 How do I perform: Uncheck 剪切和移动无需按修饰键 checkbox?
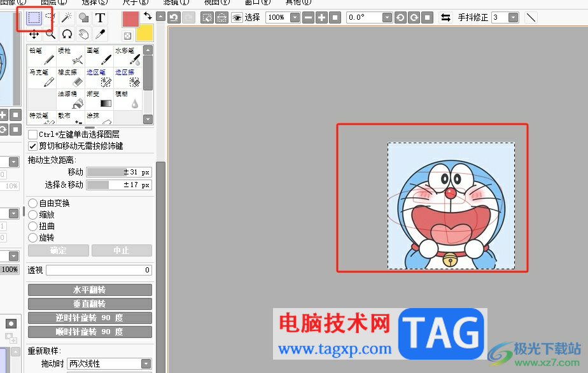(x=32, y=146)
